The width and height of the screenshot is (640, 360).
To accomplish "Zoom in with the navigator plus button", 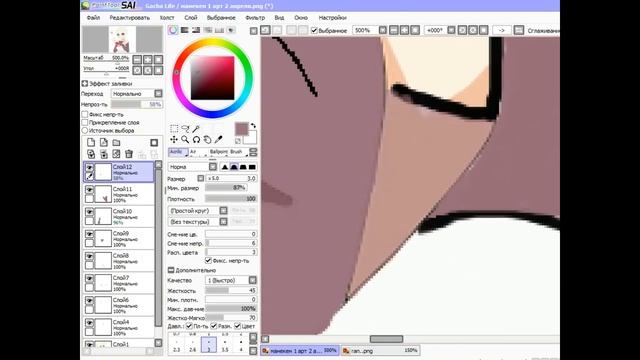I will point(148,60).
